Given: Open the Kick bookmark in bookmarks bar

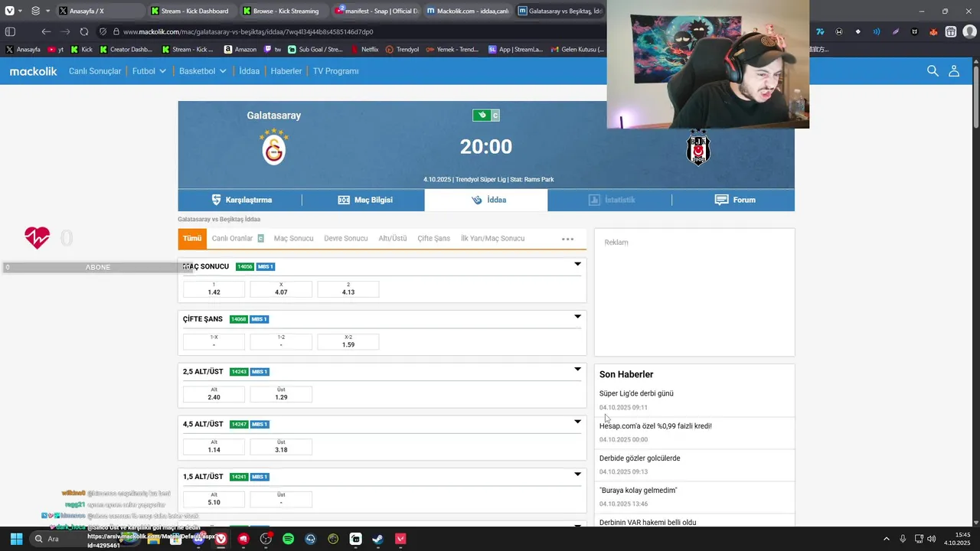Looking at the screenshot, I should (81, 49).
